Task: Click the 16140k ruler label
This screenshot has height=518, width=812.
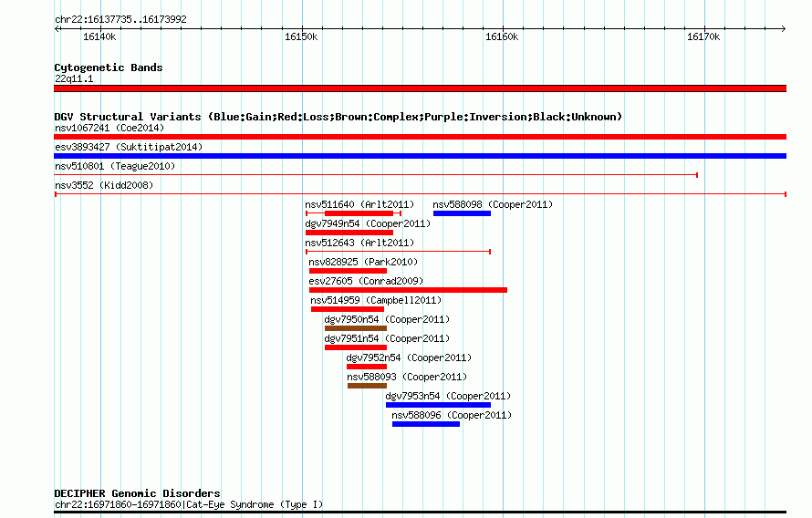Action: pos(99,36)
